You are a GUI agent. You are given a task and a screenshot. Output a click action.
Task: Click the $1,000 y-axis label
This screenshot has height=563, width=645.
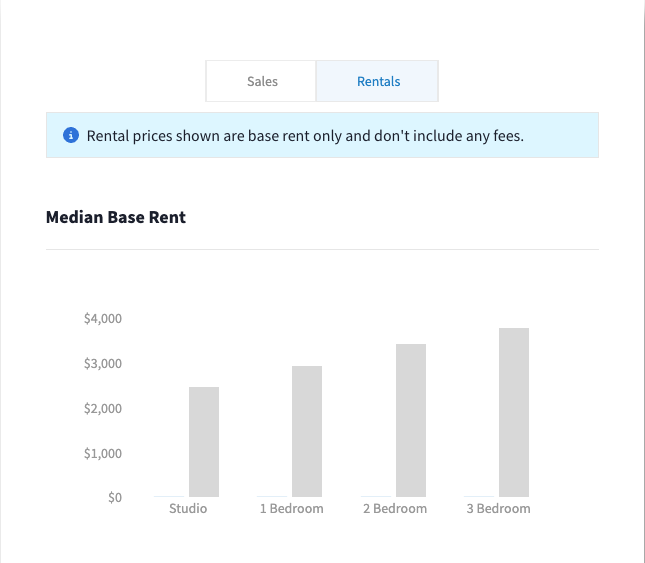tap(103, 453)
